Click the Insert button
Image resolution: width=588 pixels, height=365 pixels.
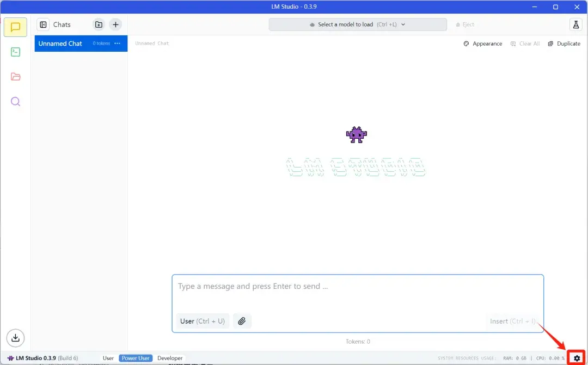coord(513,321)
